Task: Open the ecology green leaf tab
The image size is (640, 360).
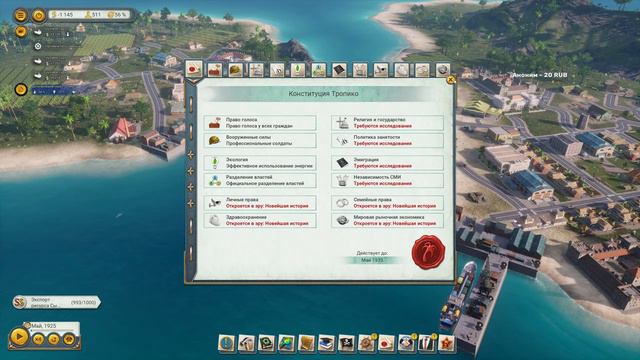Action: pyautogui.click(x=298, y=70)
